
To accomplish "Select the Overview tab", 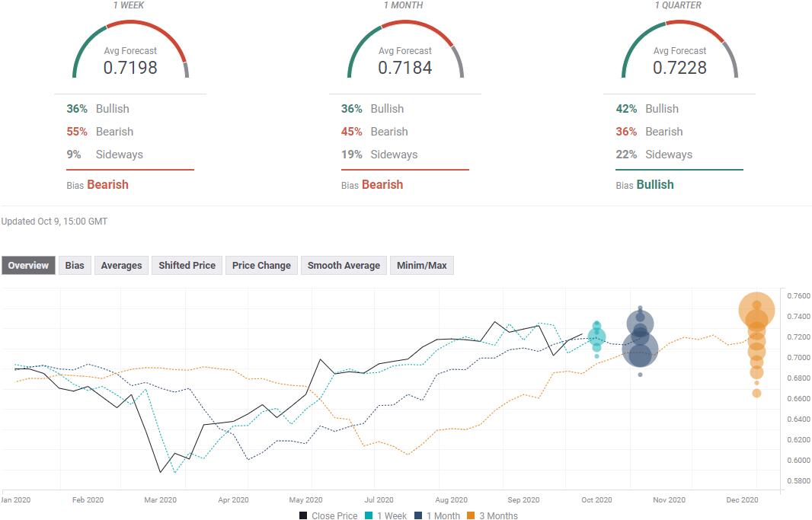I will click(x=28, y=266).
